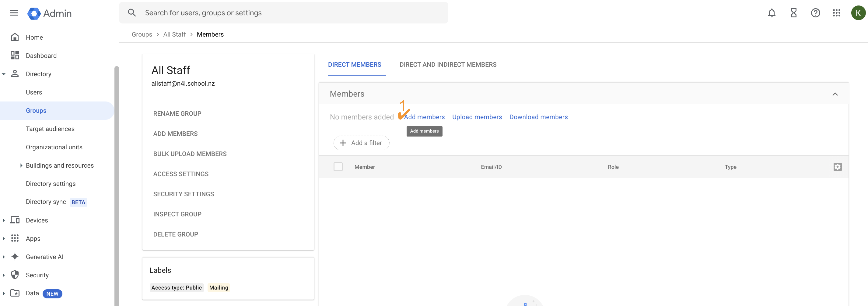
Task: Check pending tasks via hourglass icon
Action: [x=793, y=13]
